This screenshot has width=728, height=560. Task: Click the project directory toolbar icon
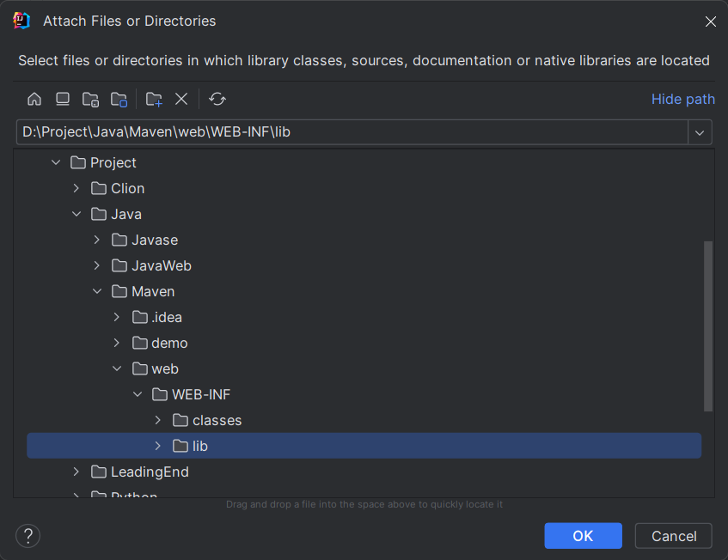coord(90,99)
